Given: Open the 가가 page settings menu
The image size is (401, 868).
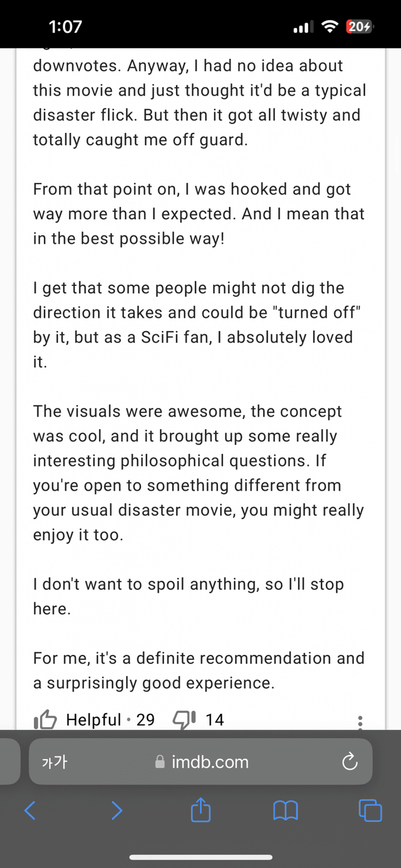Looking at the screenshot, I should (x=54, y=762).
